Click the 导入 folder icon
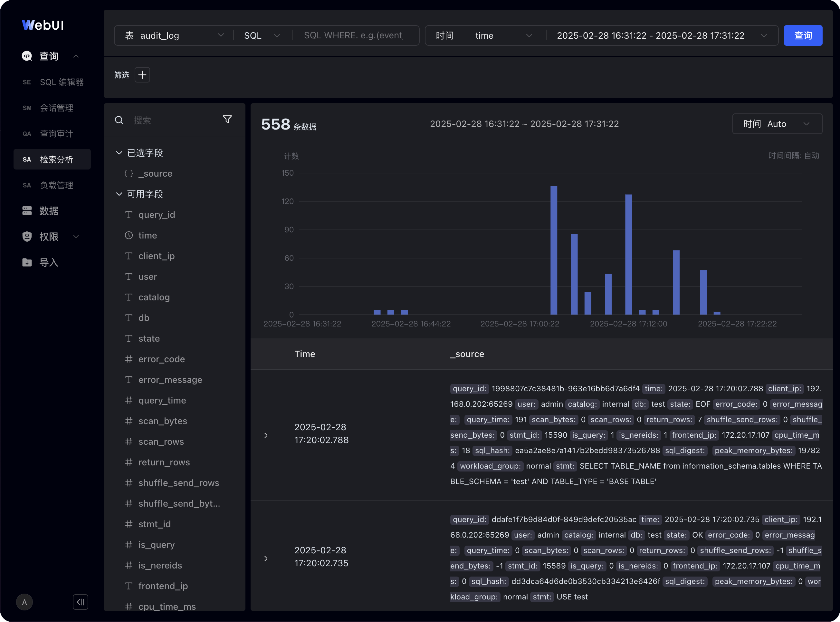Screen dimensions: 840x622 click(27, 262)
